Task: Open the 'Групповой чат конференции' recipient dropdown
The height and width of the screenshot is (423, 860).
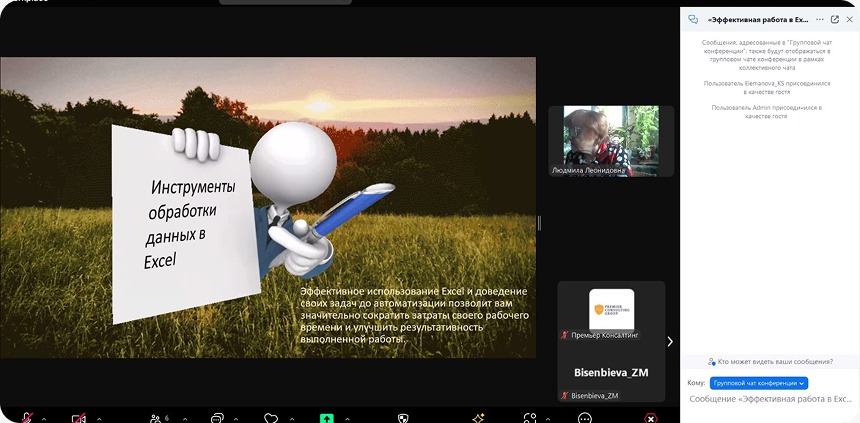Action: [x=759, y=383]
